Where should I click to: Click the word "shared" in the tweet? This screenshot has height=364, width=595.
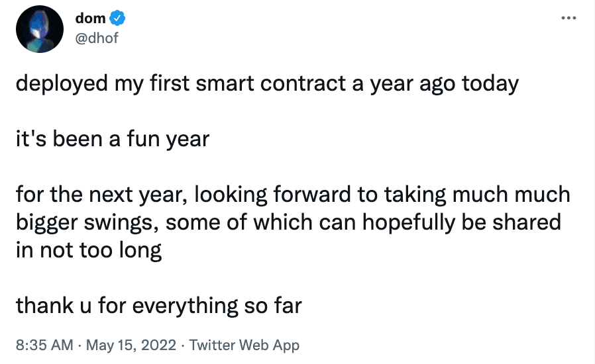pyautogui.click(x=527, y=222)
